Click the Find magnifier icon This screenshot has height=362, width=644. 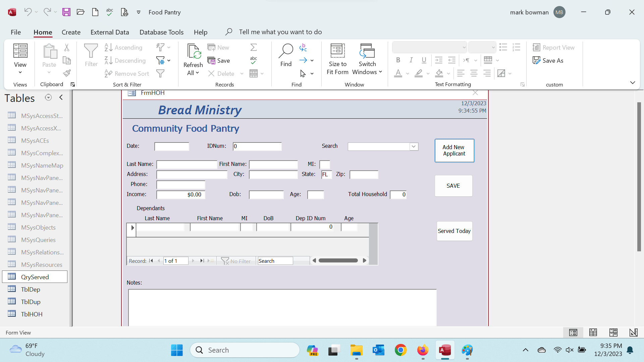pyautogui.click(x=286, y=51)
